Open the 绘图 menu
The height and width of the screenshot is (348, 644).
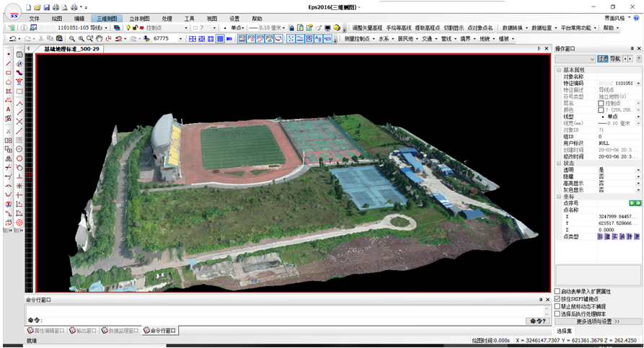click(x=57, y=19)
